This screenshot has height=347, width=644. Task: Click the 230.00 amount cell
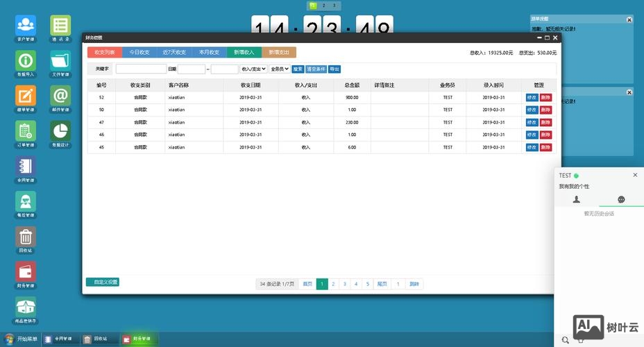[x=352, y=122]
